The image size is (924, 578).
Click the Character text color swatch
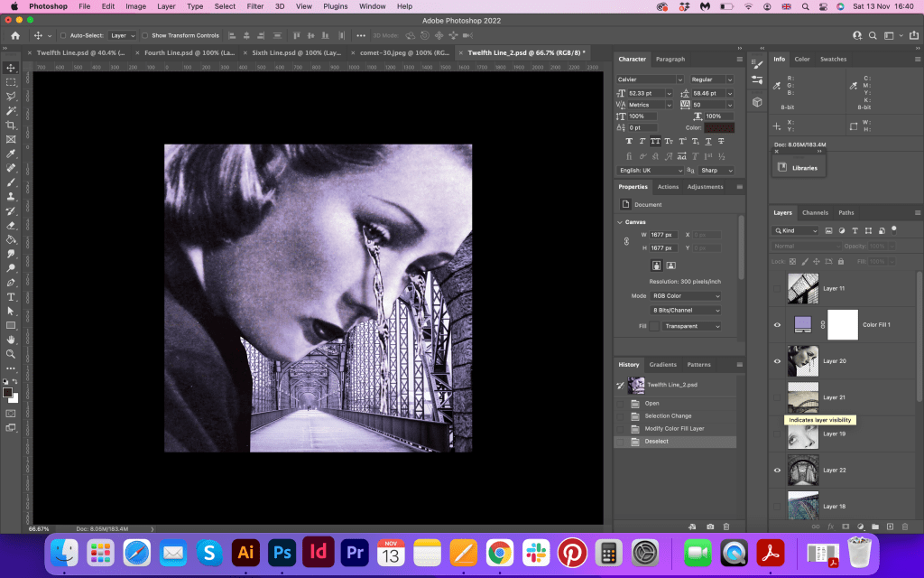(x=719, y=127)
